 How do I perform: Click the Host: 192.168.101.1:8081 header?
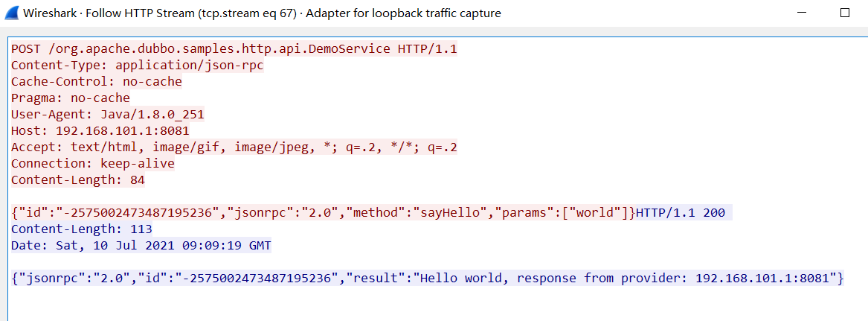(x=100, y=131)
